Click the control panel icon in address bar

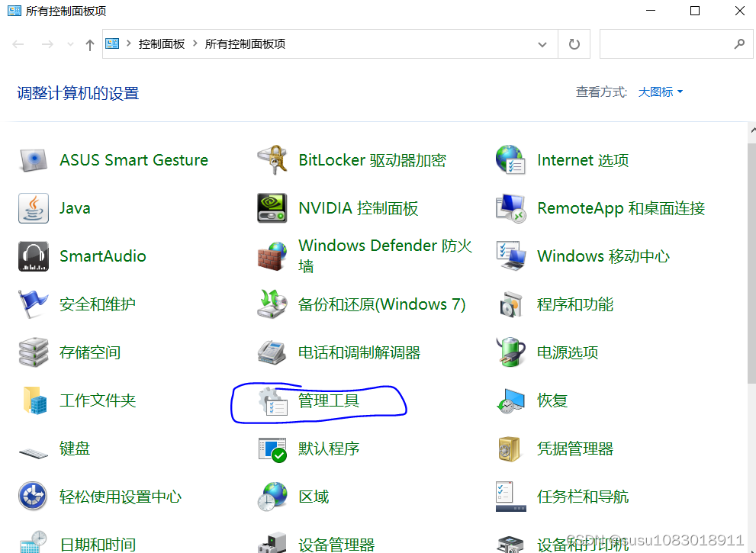[112, 44]
